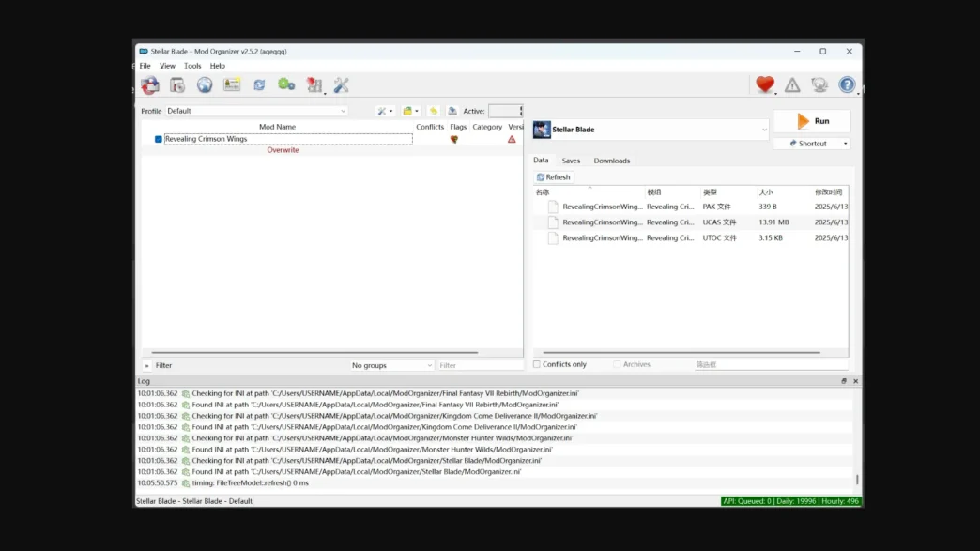This screenshot has height=551, width=980.
Task: Click the heart endorse icon
Action: pos(763,84)
